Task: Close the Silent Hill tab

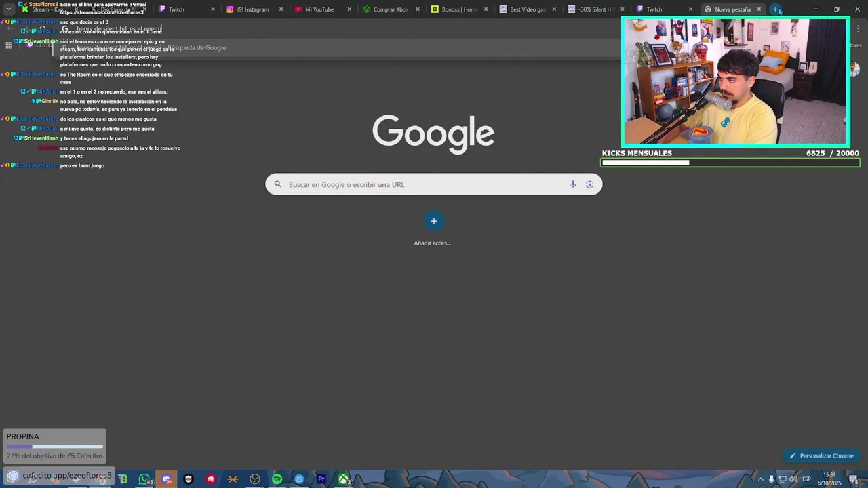Action: point(623,9)
